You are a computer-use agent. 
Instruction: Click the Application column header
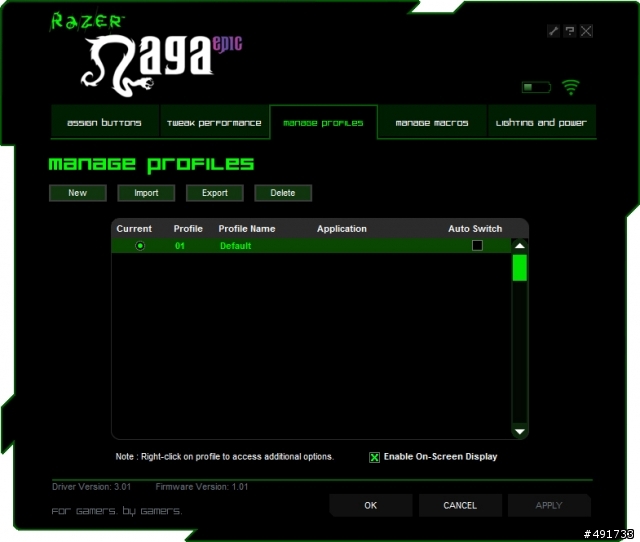point(342,229)
